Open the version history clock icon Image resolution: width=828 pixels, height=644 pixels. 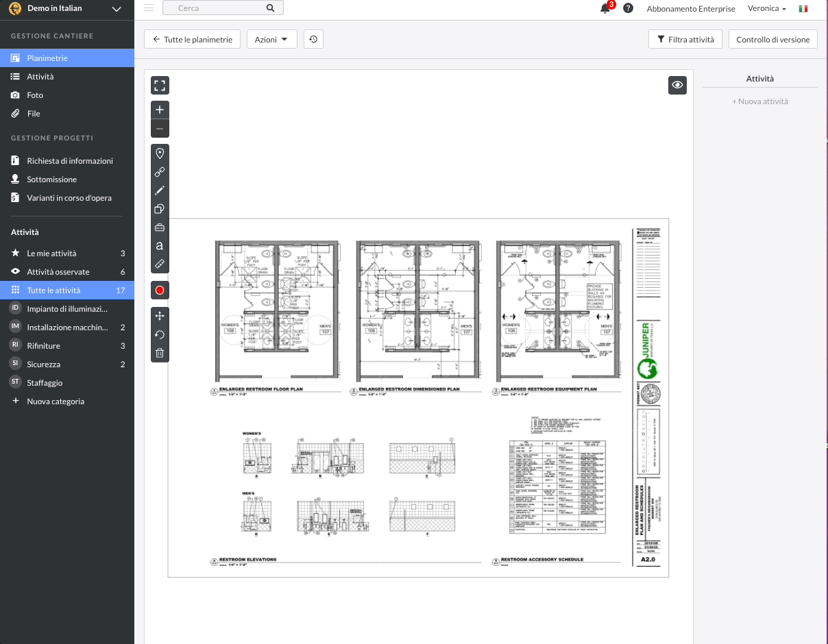click(313, 40)
